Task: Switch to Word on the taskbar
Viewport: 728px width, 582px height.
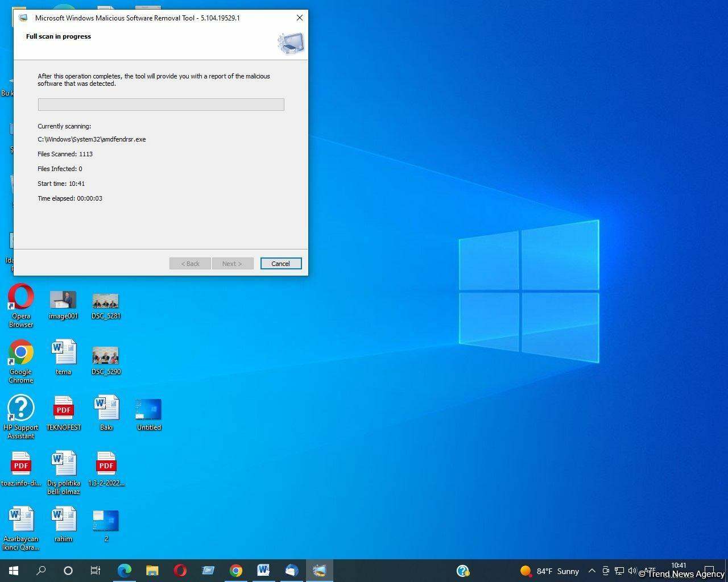Action: tap(263, 571)
